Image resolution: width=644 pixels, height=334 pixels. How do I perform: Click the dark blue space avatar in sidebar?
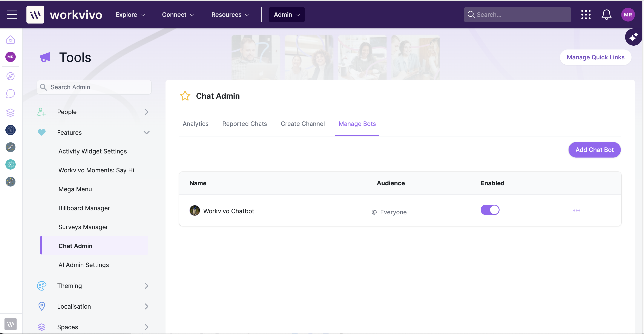pos(11,130)
